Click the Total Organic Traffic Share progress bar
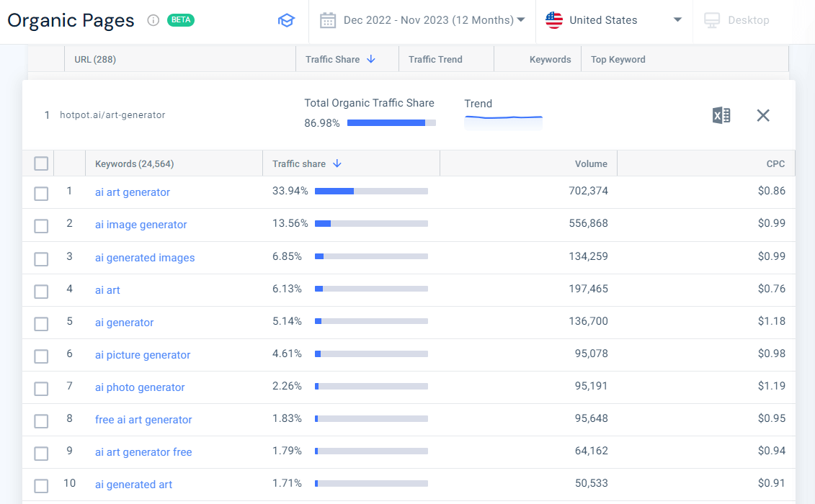815x504 pixels. [391, 123]
